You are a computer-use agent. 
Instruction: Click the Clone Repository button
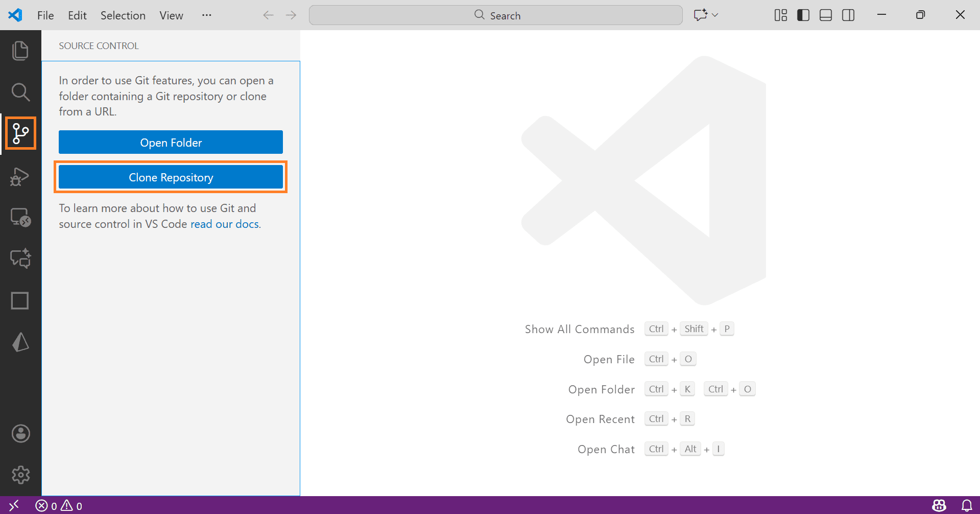tap(171, 177)
